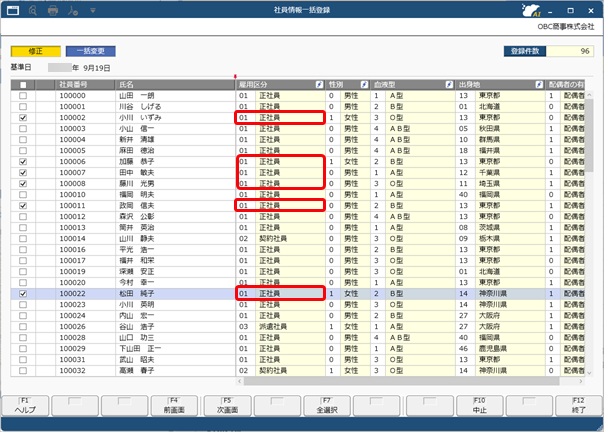Click the 鹿児島県 cell for 100029
This screenshot has height=432, width=604.
click(x=510, y=349)
